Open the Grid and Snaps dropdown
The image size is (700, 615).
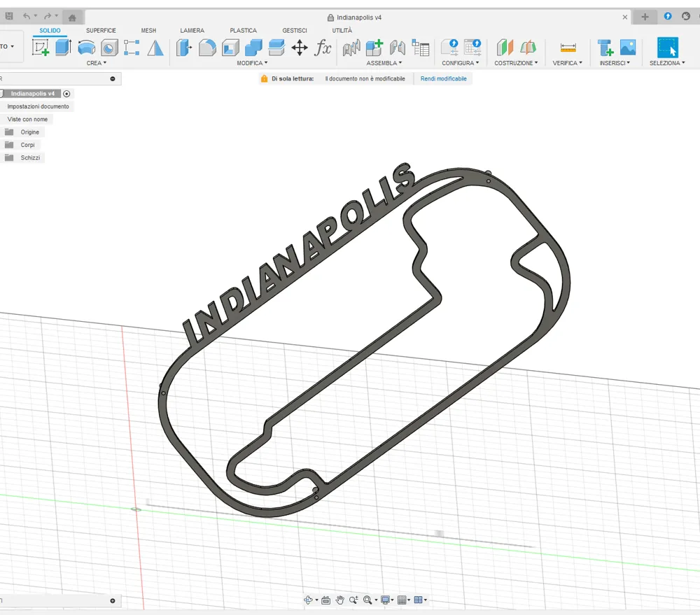point(404,600)
